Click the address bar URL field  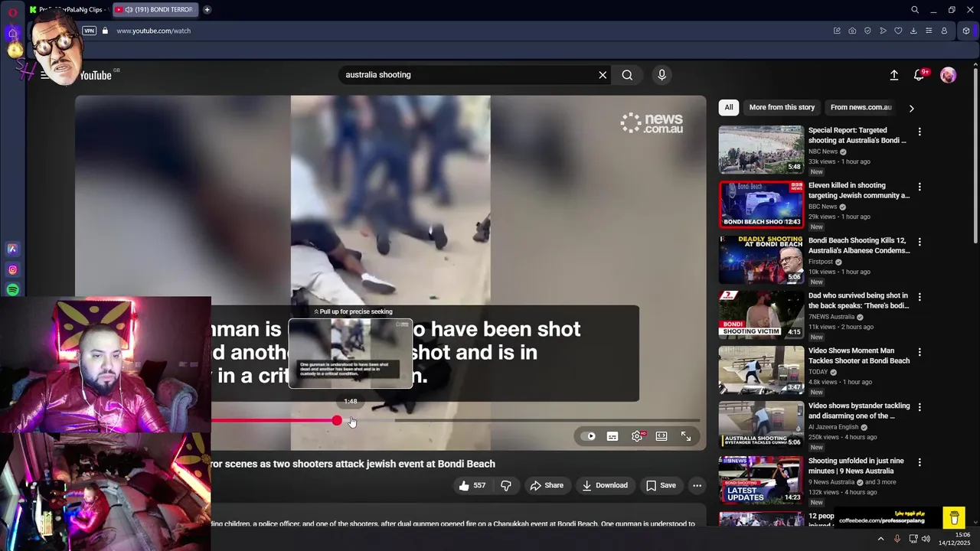point(459,31)
